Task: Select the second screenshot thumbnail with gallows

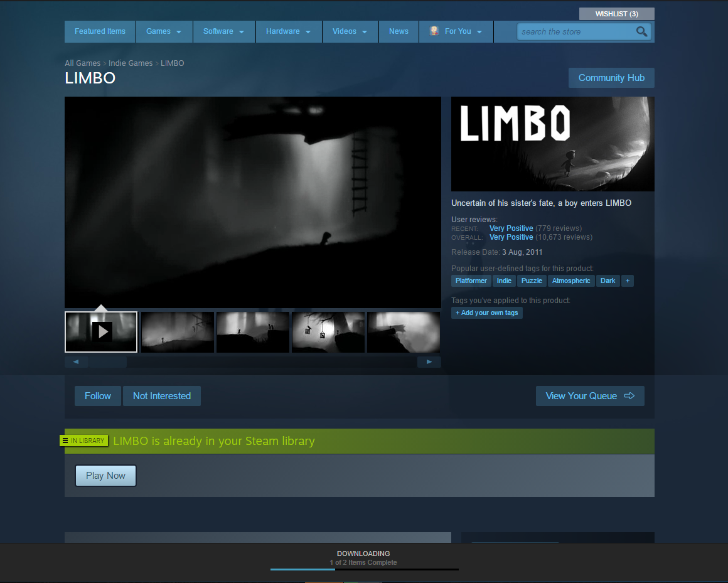Action: click(178, 332)
